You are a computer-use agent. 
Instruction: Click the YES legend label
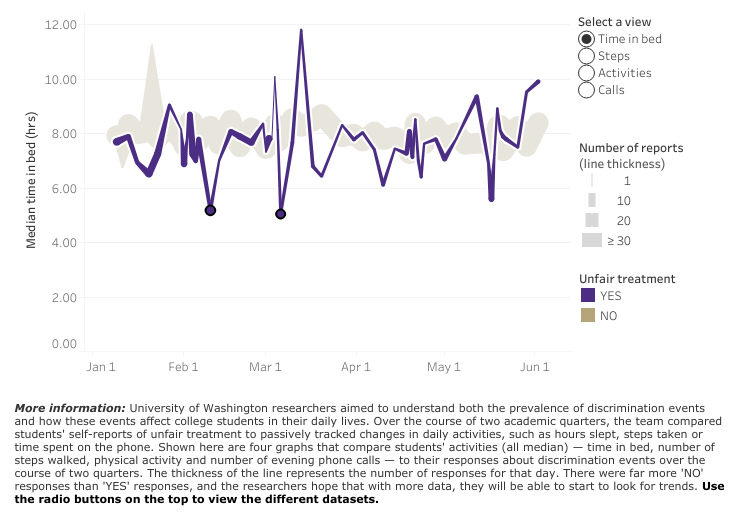(x=610, y=295)
